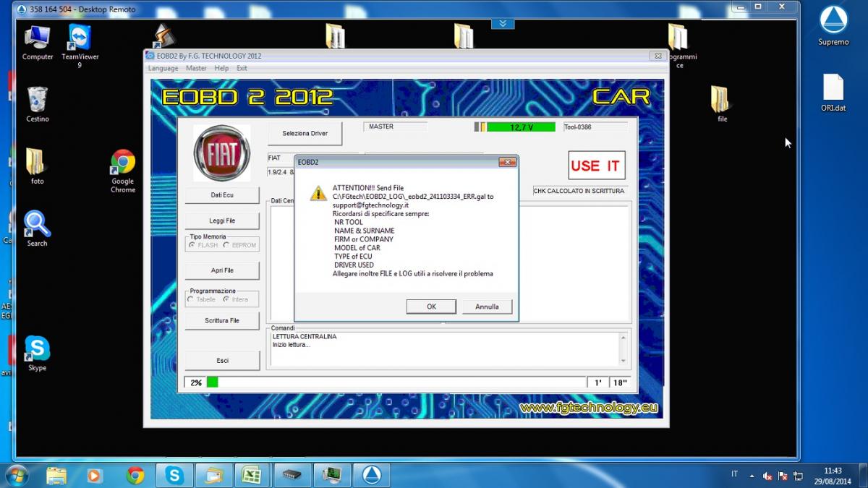This screenshot has width=868, height=488.
Task: Click the MASTER field
Action: 395,127
